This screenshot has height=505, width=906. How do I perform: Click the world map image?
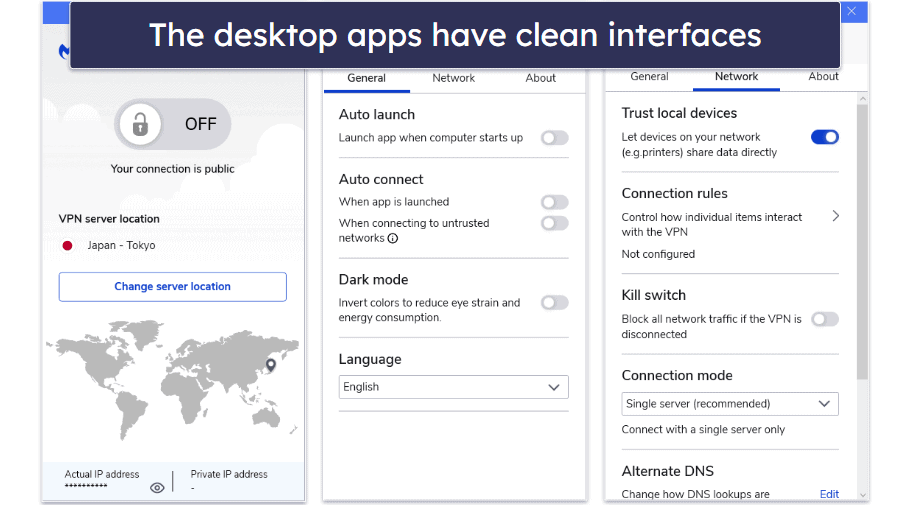[x=172, y=380]
